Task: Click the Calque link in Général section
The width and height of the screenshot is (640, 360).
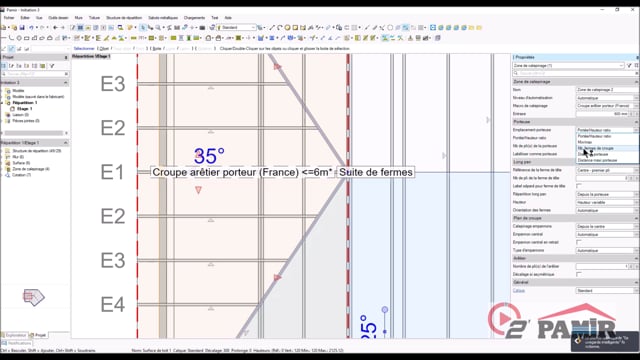Action: click(x=519, y=291)
